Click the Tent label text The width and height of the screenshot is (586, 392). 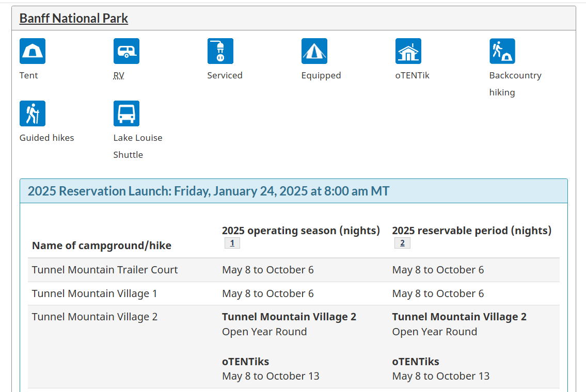click(29, 75)
